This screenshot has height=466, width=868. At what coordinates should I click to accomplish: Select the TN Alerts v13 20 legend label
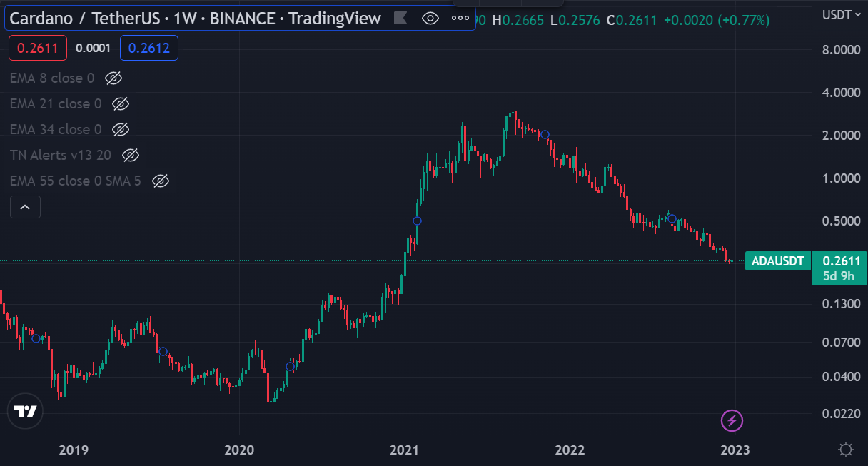60,155
